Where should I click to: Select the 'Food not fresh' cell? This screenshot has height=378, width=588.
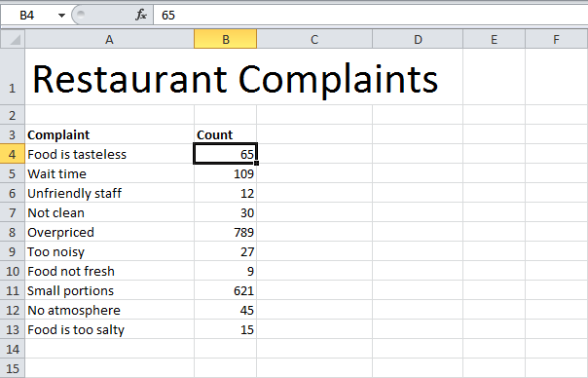coord(109,271)
